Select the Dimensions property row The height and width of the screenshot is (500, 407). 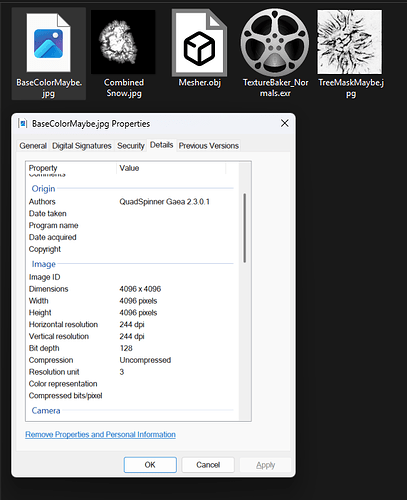132,289
